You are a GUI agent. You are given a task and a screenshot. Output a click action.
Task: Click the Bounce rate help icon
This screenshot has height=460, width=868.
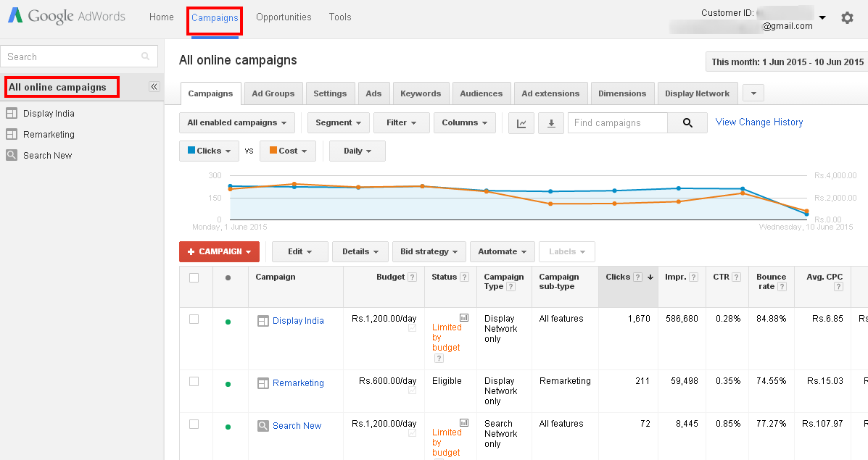[x=782, y=287]
